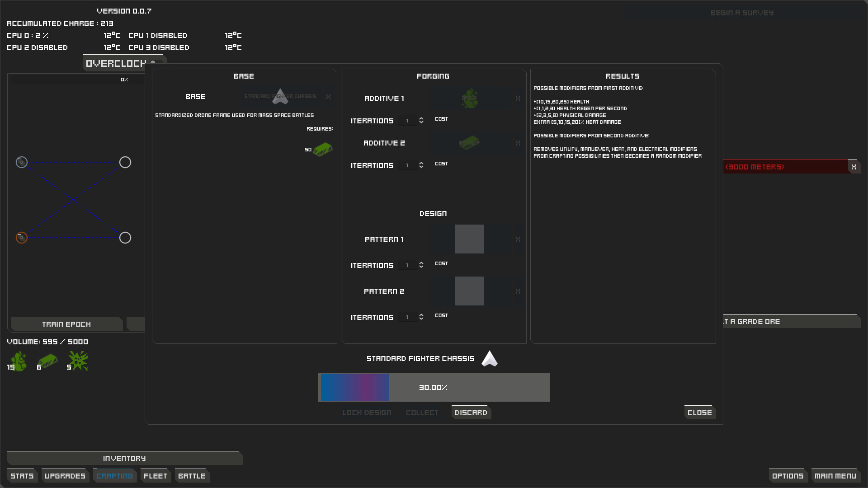868x488 pixels.
Task: Select the top-right neural network node
Action: click(125, 162)
